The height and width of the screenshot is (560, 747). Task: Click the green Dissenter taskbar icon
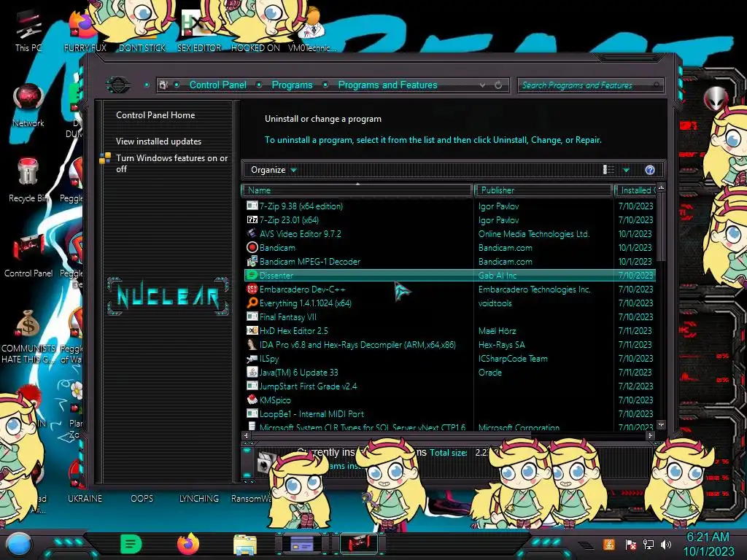click(x=131, y=544)
